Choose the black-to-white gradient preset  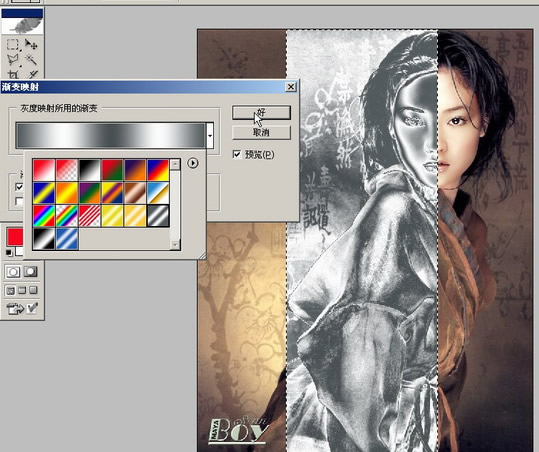tap(89, 170)
